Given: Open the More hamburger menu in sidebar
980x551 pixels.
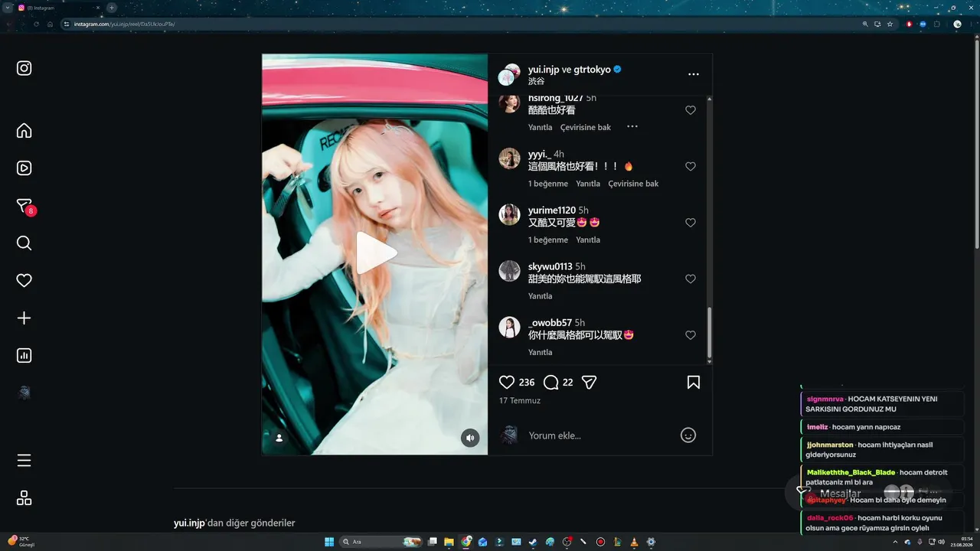Looking at the screenshot, I should pos(24,461).
